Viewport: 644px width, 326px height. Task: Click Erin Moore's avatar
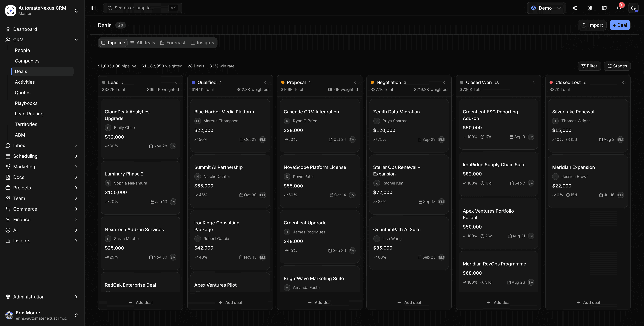point(9,315)
